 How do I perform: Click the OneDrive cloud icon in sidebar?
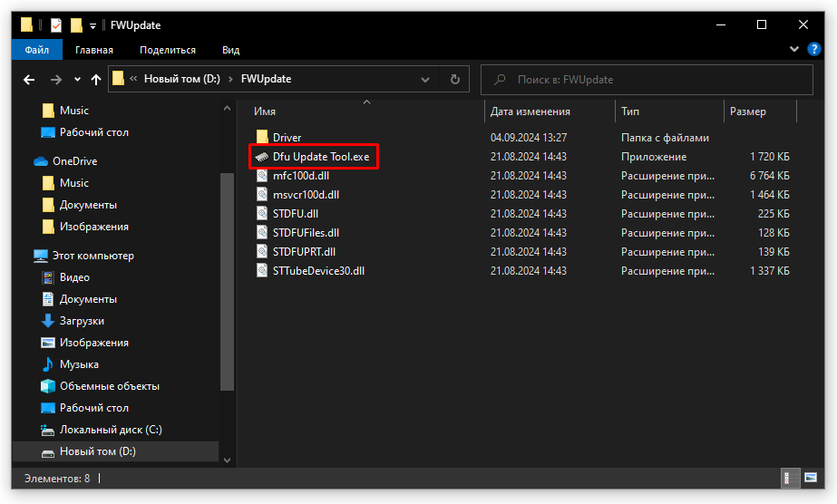click(40, 161)
